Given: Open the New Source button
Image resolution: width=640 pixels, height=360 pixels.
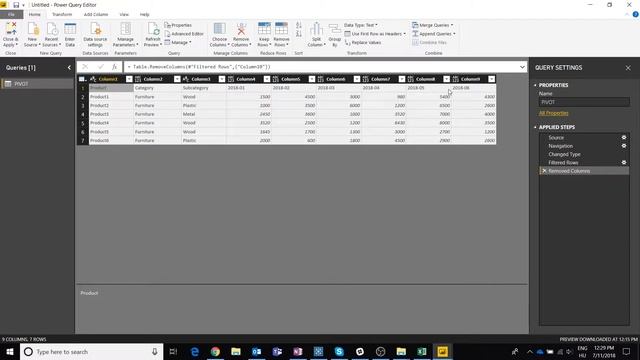Looking at the screenshot, I should pyautogui.click(x=32, y=35).
